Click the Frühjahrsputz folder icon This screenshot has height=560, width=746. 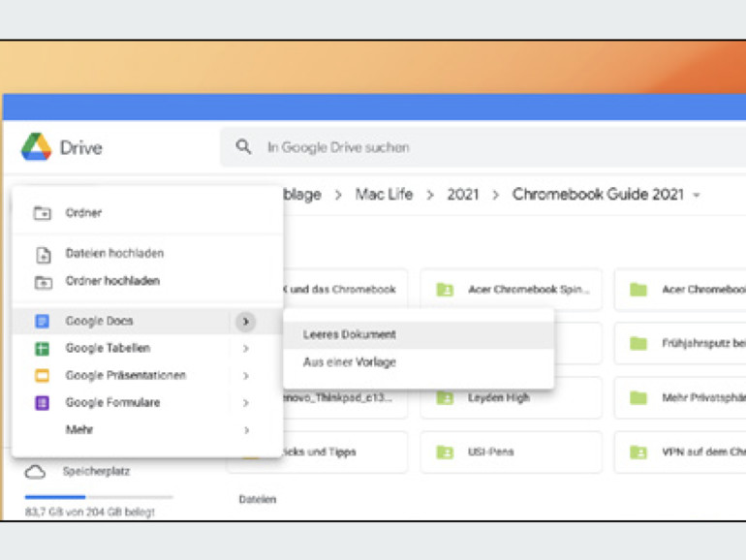[638, 343]
